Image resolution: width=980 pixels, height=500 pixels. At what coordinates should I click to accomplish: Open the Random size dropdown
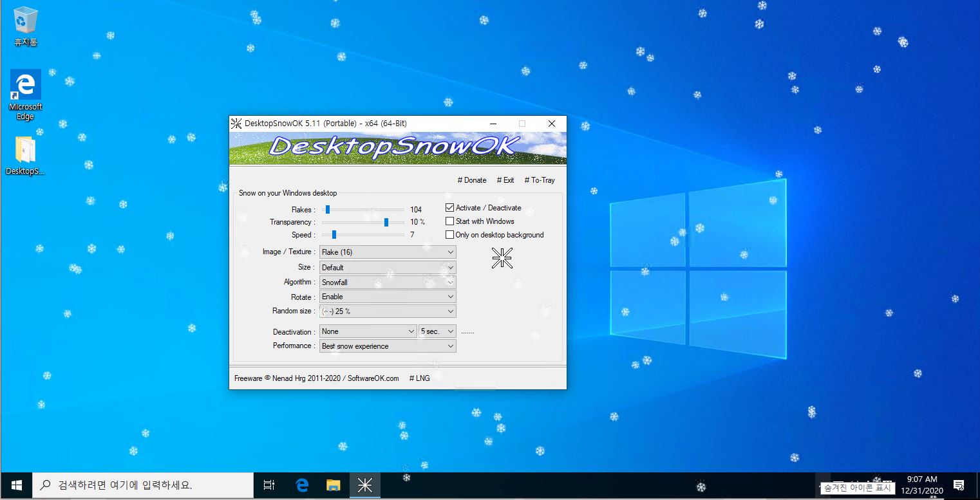388,311
